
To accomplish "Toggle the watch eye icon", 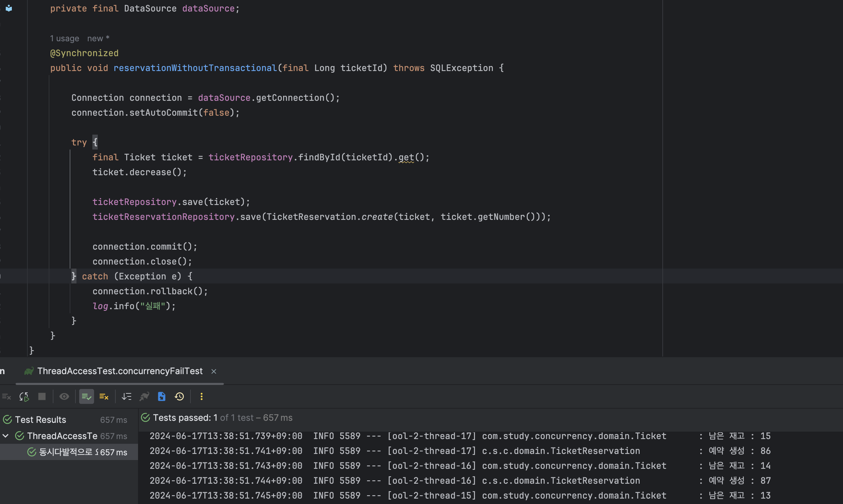I will [64, 397].
